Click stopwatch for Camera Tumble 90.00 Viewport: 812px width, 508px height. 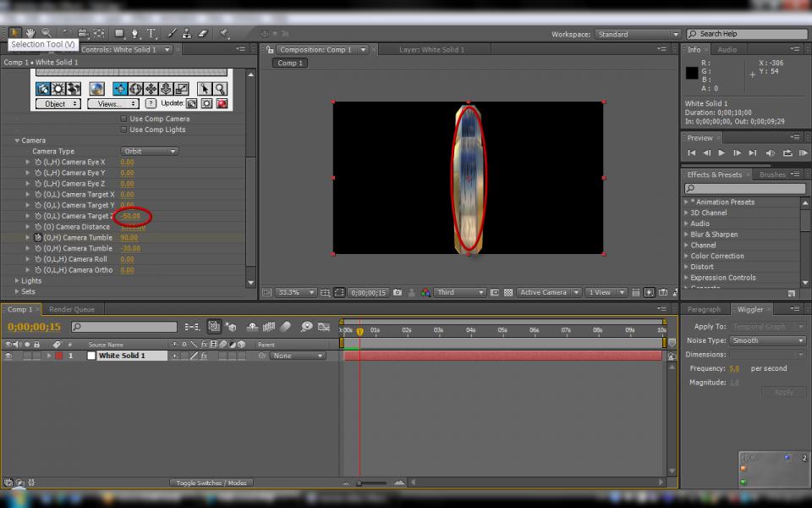pyautogui.click(x=38, y=238)
